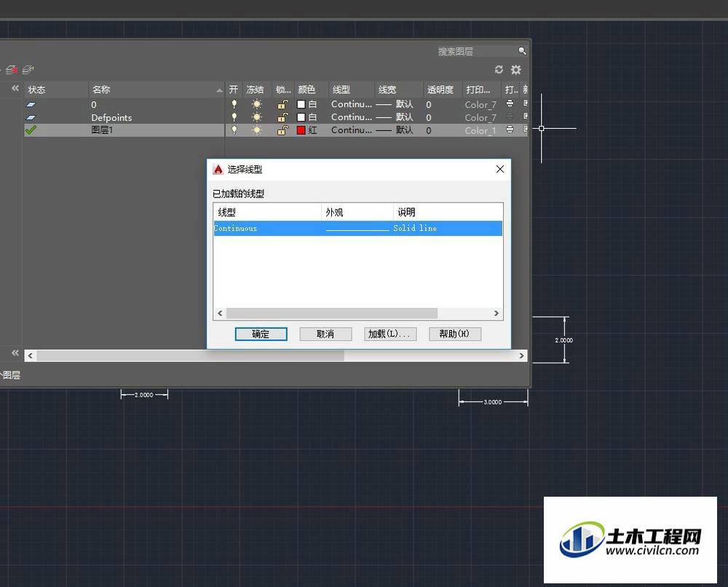Click the delete layer icon with red X
The image size is (728, 587).
tap(12, 70)
